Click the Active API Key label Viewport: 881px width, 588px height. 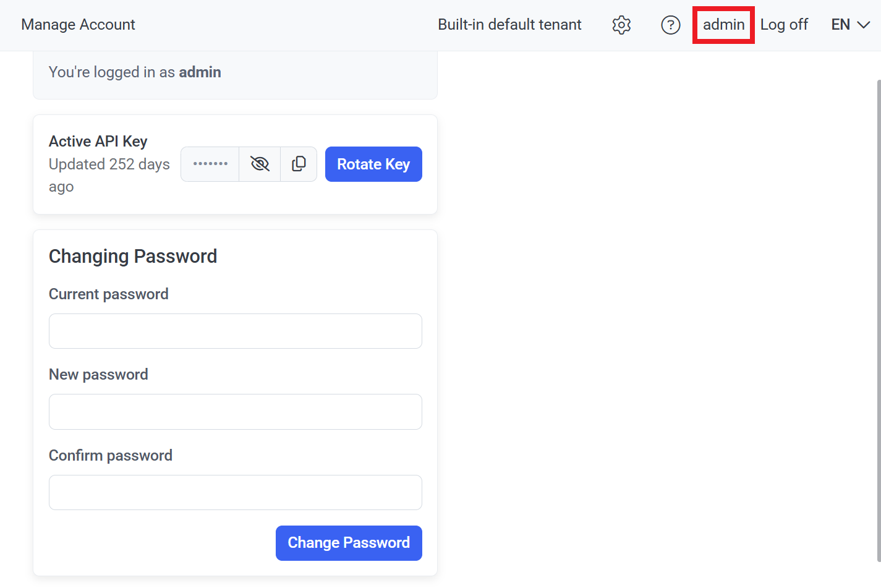click(98, 141)
